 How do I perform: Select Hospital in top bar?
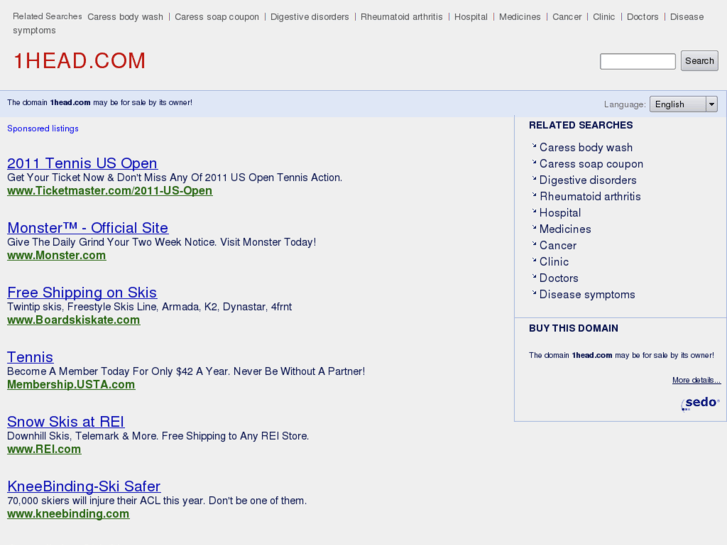tap(471, 17)
